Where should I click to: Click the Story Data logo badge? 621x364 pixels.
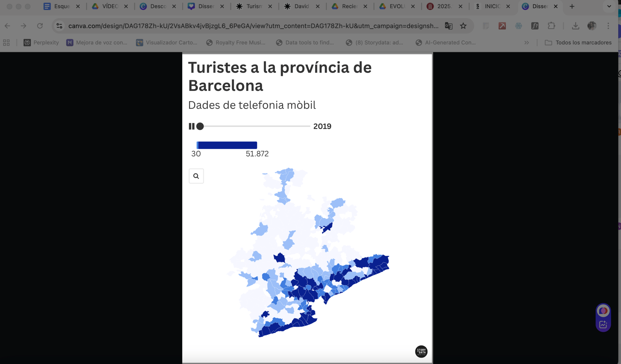tap(421, 351)
